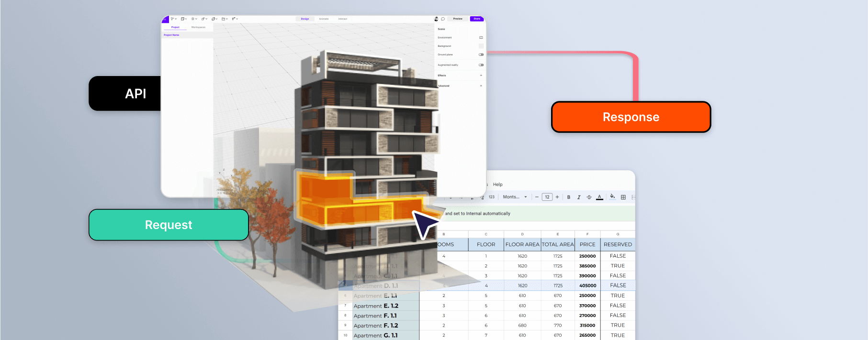Screen dimensions: 868x340
Task: Click the Bold formatting icon
Action: pos(569,197)
